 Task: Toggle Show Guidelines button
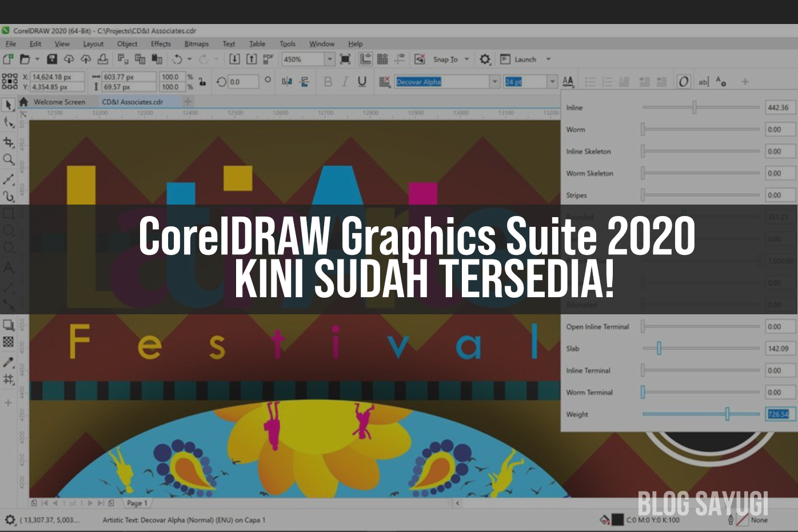400,59
